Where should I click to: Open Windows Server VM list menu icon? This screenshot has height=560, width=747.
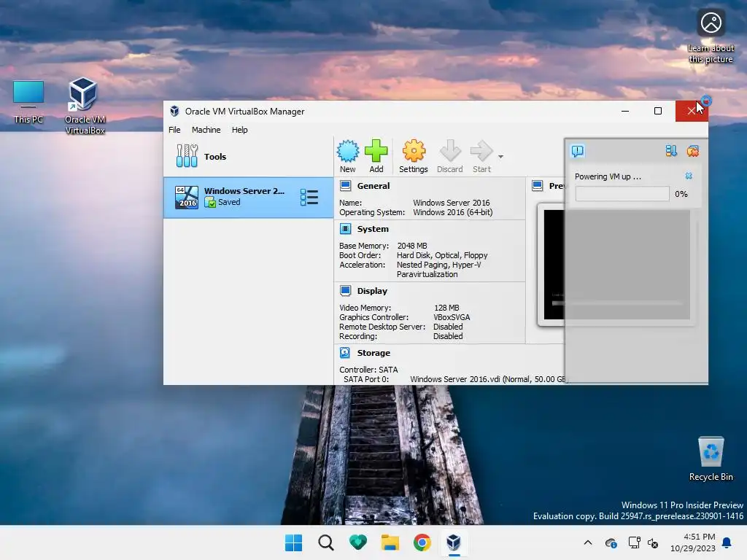pos(309,197)
